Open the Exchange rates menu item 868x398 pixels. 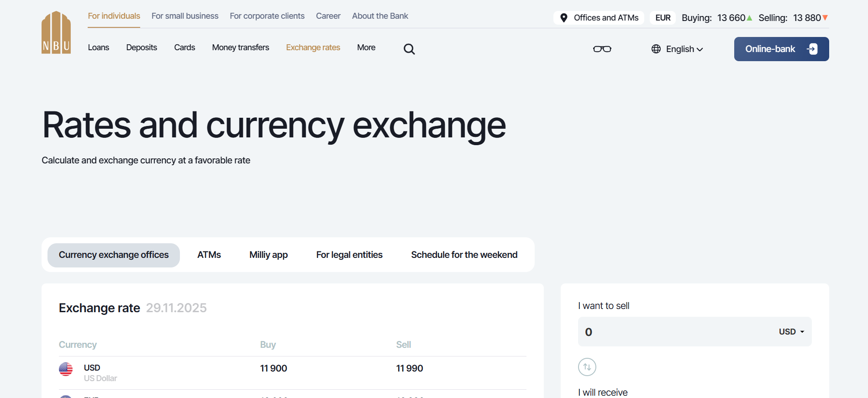coord(313,47)
